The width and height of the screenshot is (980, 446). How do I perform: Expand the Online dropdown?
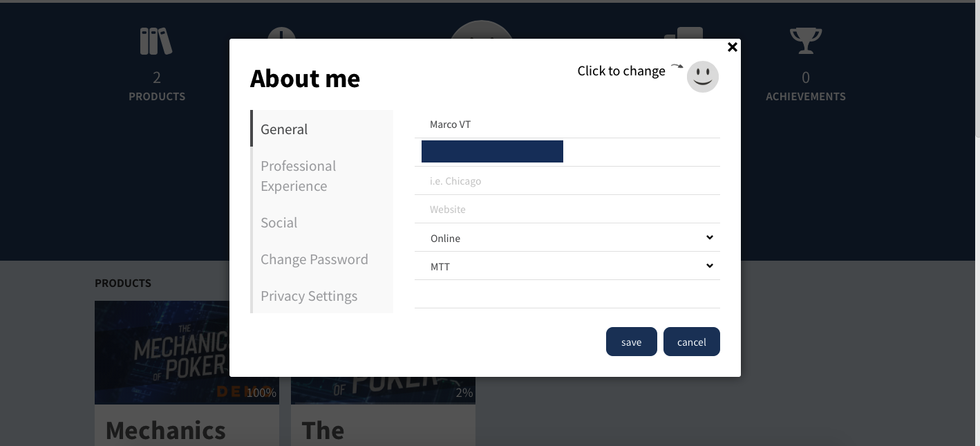[x=567, y=238]
